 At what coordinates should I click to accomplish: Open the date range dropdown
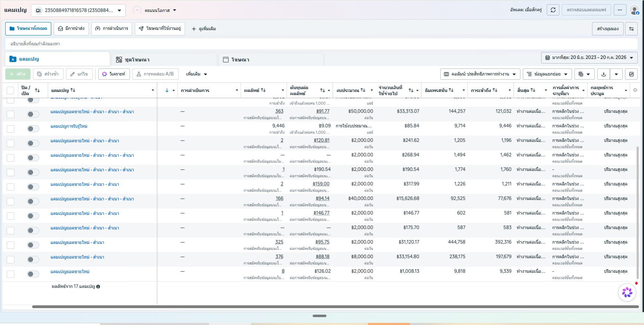589,58
